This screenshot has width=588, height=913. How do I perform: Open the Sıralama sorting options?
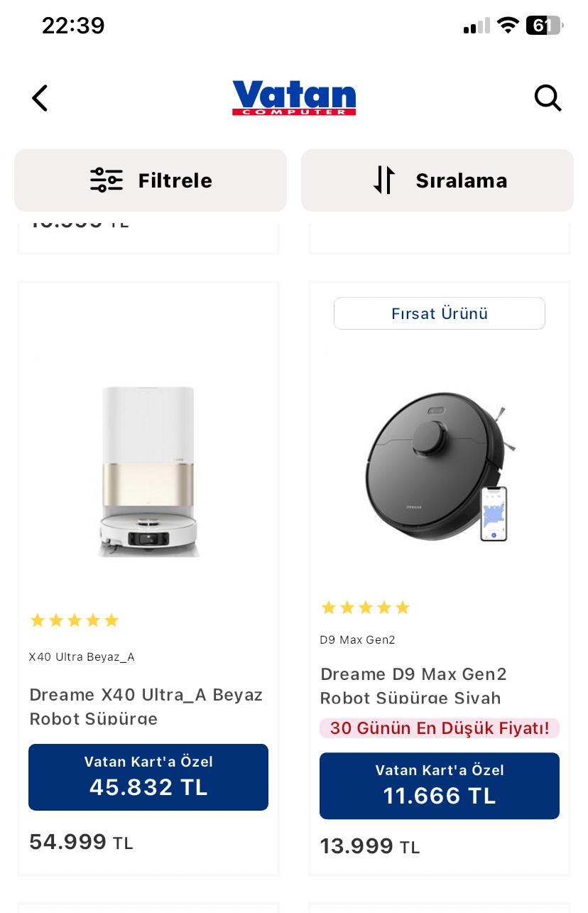click(x=437, y=180)
